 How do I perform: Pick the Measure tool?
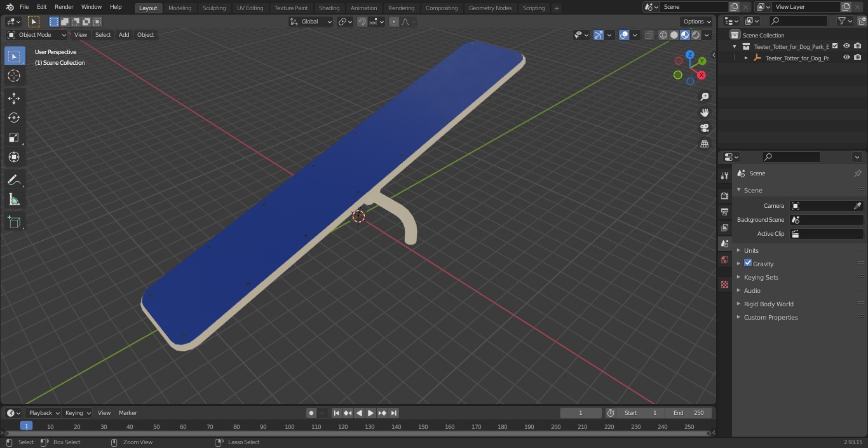pos(14,200)
